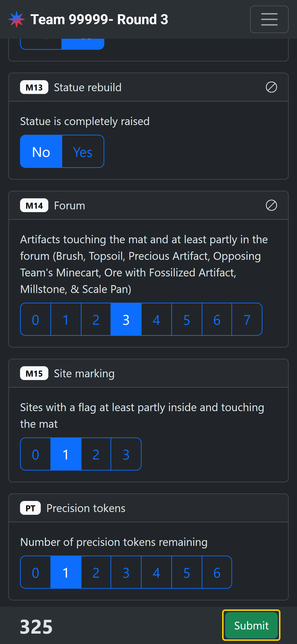Set precision tokens remaining to 0

[x=35, y=572]
